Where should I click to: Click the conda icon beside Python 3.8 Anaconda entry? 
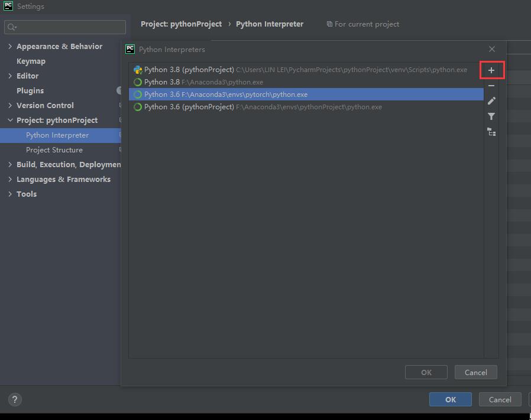coord(138,82)
